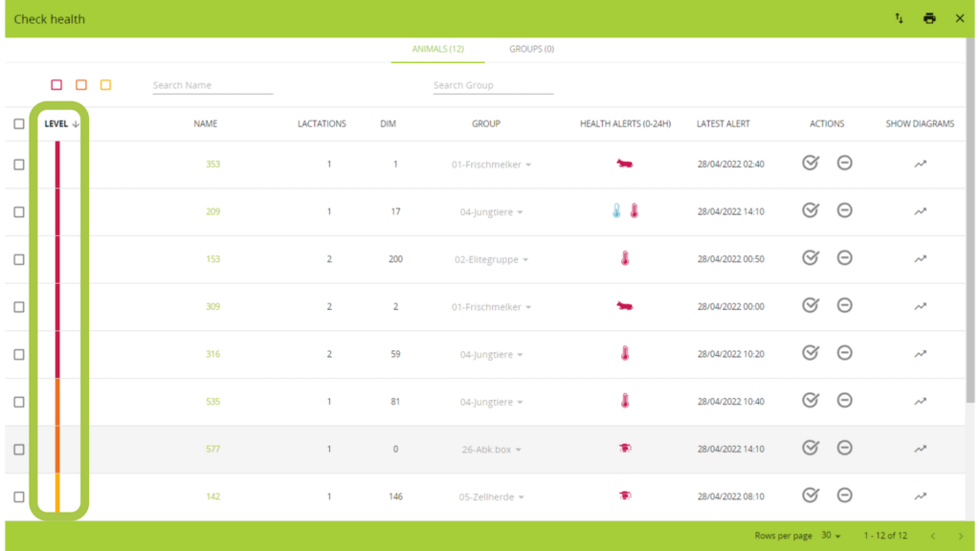Show diagrams for animal 316
The width and height of the screenshot is (980, 551).
920,354
